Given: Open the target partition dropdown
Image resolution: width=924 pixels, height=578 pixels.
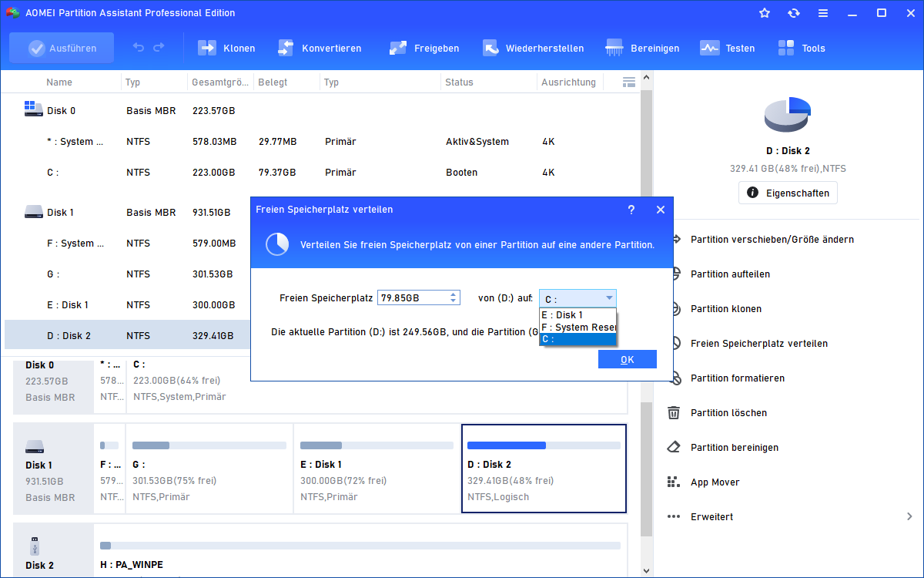Looking at the screenshot, I should [577, 299].
